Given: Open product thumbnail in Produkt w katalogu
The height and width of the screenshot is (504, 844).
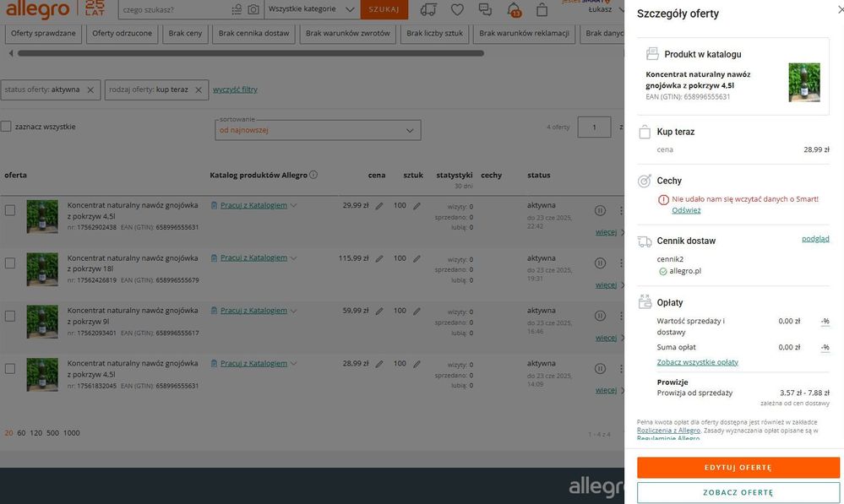Looking at the screenshot, I should point(804,82).
